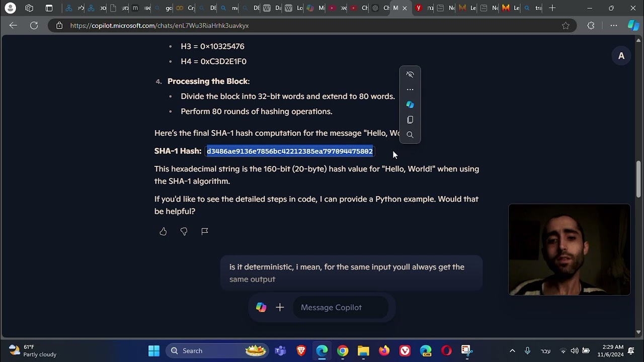Click the plus button beside the message box

coord(280,307)
